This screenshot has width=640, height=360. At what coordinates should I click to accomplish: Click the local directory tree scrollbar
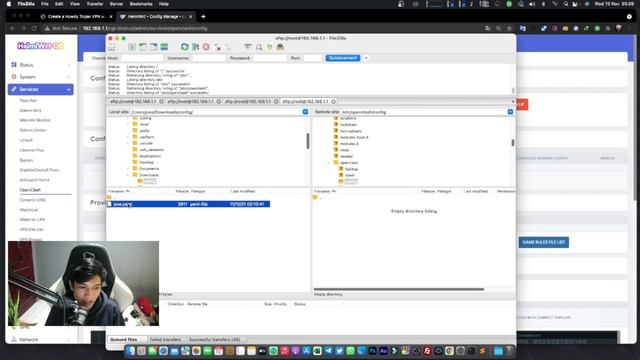pos(308,141)
